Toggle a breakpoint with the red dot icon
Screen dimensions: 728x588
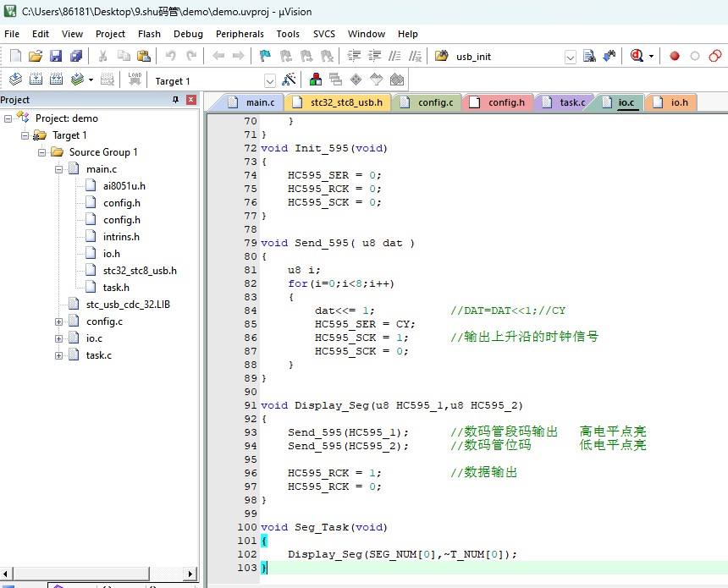pyautogui.click(x=675, y=57)
